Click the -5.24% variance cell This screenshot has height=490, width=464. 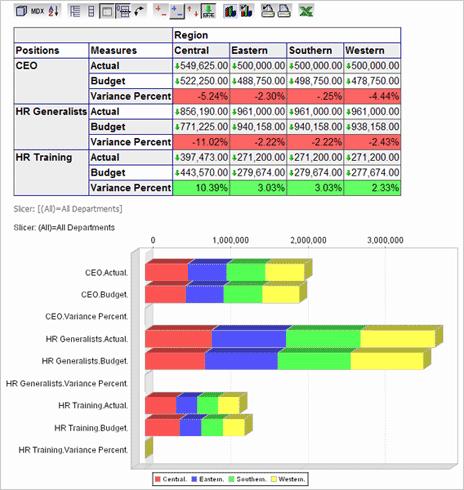[201, 96]
